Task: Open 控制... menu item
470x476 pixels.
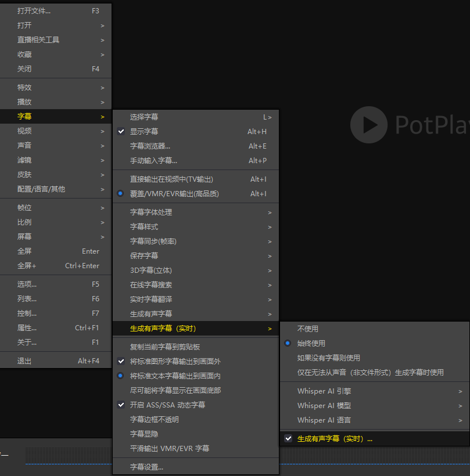Action: [x=56, y=313]
